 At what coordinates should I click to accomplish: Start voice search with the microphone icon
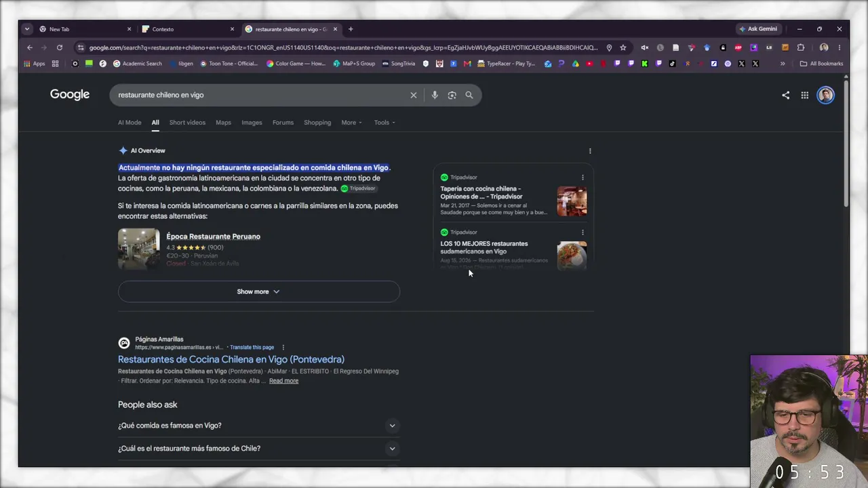click(435, 95)
